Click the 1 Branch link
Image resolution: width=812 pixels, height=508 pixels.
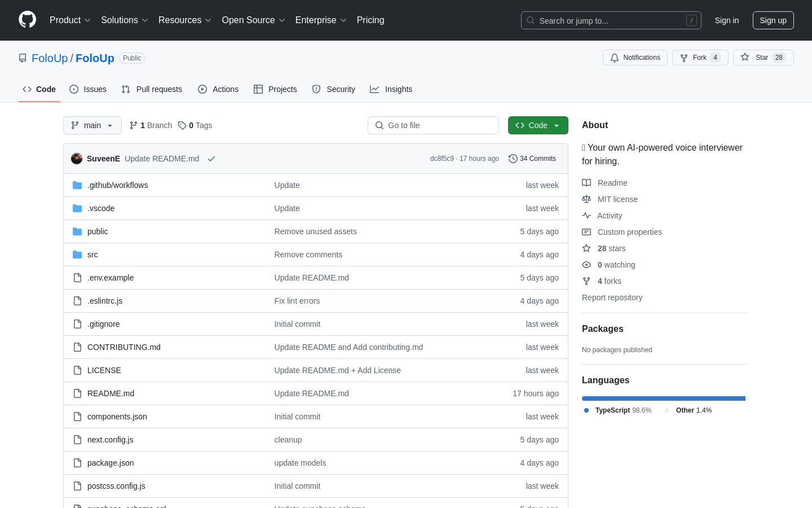151,125
